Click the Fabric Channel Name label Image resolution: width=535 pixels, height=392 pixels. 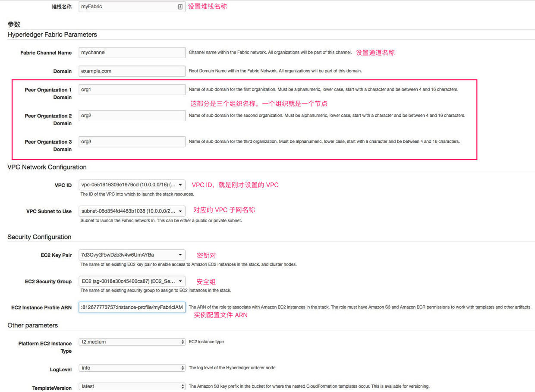pyautogui.click(x=46, y=53)
